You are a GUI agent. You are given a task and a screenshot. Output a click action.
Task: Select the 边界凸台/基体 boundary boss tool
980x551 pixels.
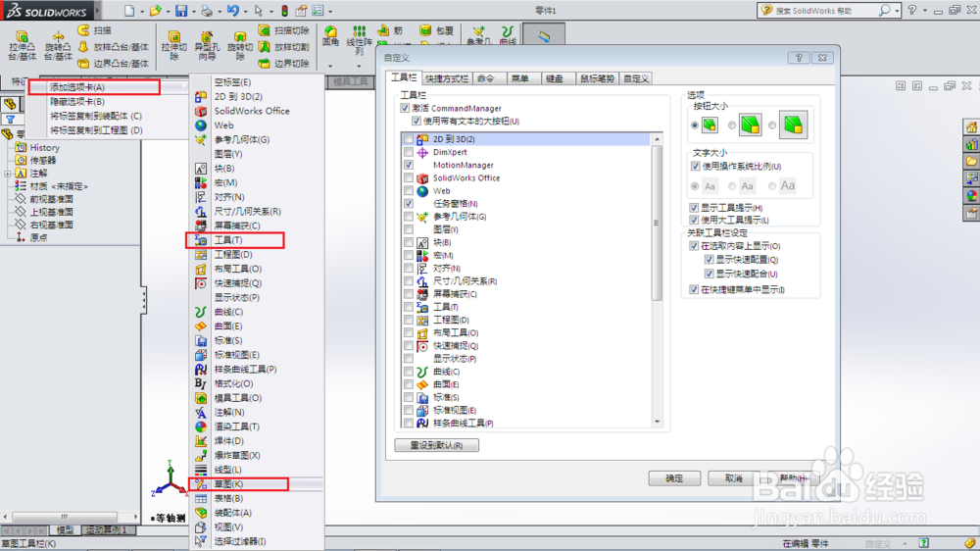pos(114,63)
